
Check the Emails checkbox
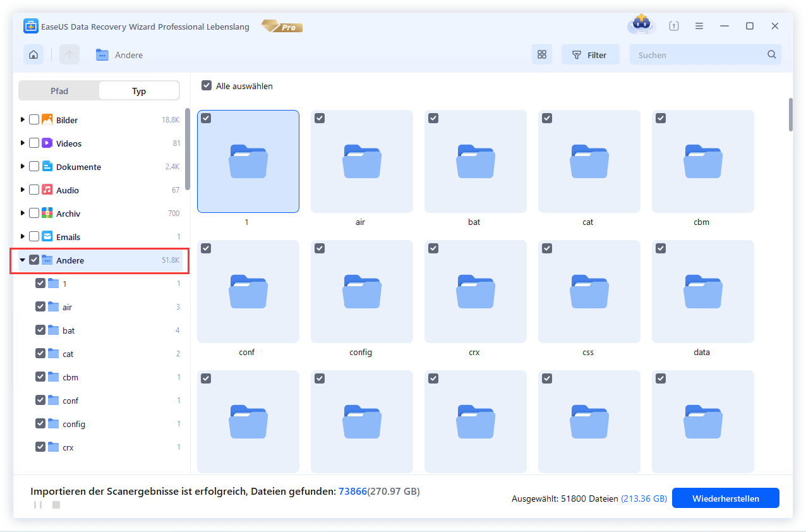coord(34,236)
